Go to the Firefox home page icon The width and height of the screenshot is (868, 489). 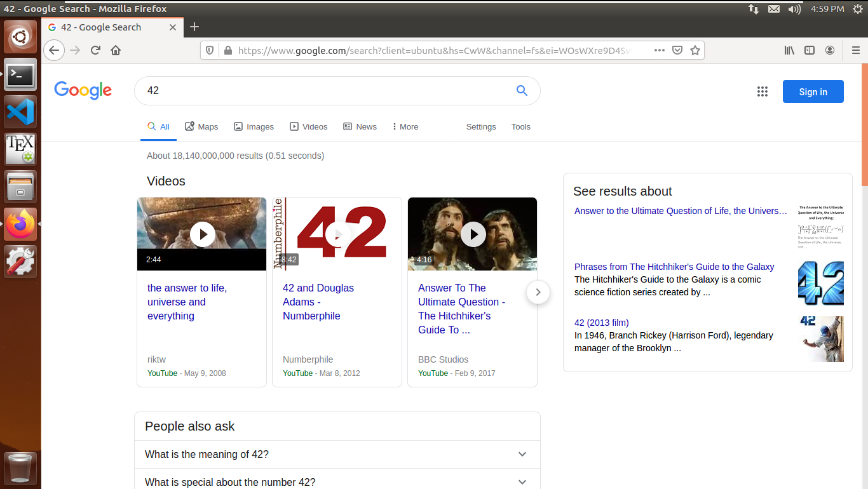click(116, 50)
